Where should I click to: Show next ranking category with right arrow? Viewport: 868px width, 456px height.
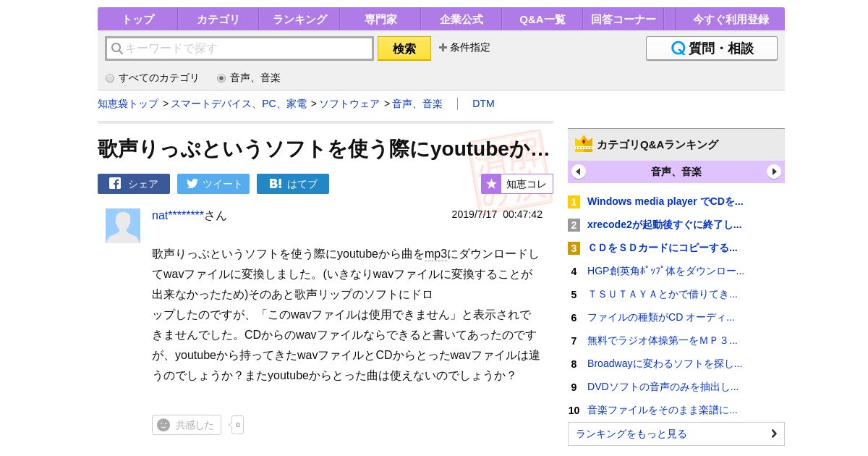(774, 172)
